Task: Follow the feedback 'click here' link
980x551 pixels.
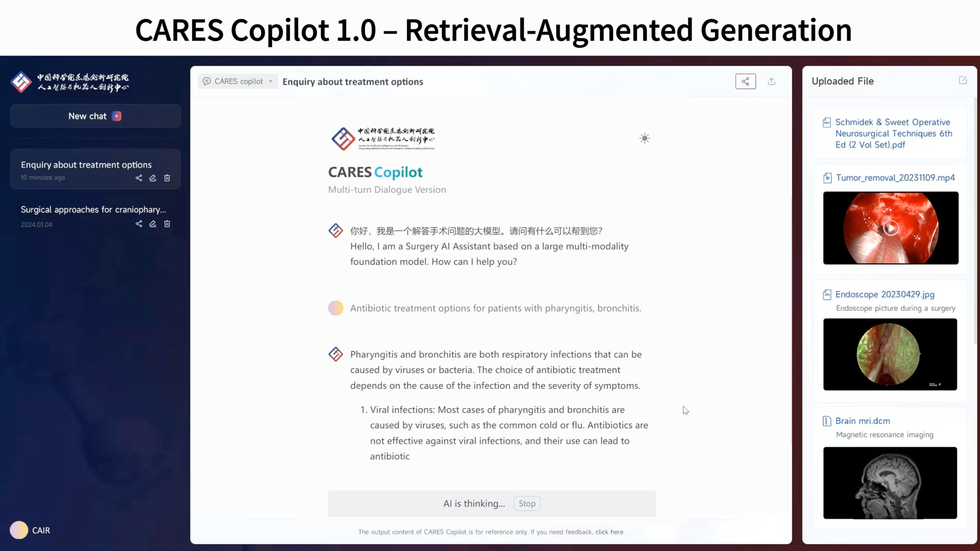Action: click(609, 532)
